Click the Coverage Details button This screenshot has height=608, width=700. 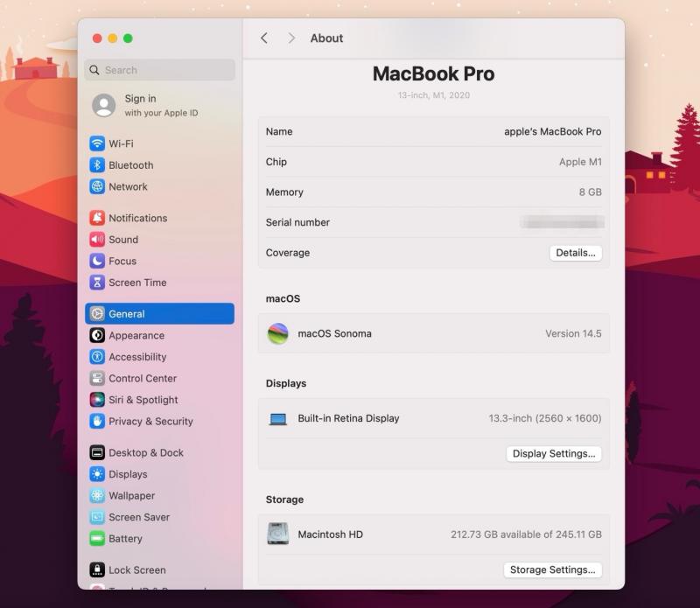pos(576,253)
